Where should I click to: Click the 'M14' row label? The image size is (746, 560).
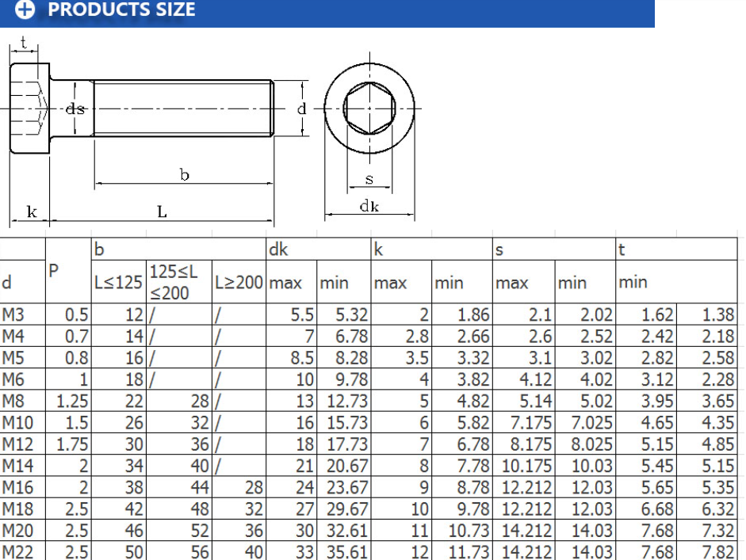pos(17,466)
